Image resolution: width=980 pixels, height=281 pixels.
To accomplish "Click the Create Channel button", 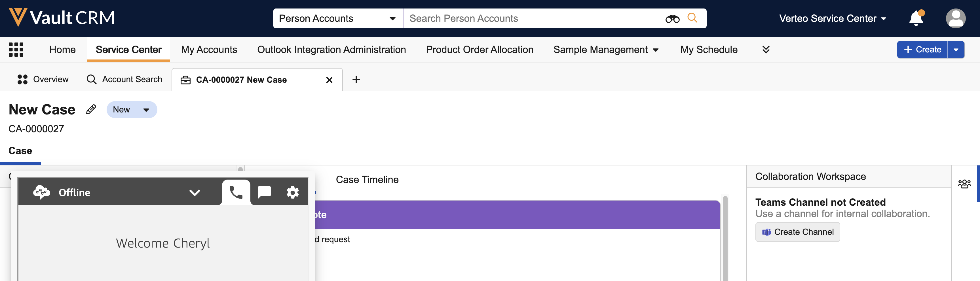I will [x=797, y=232].
